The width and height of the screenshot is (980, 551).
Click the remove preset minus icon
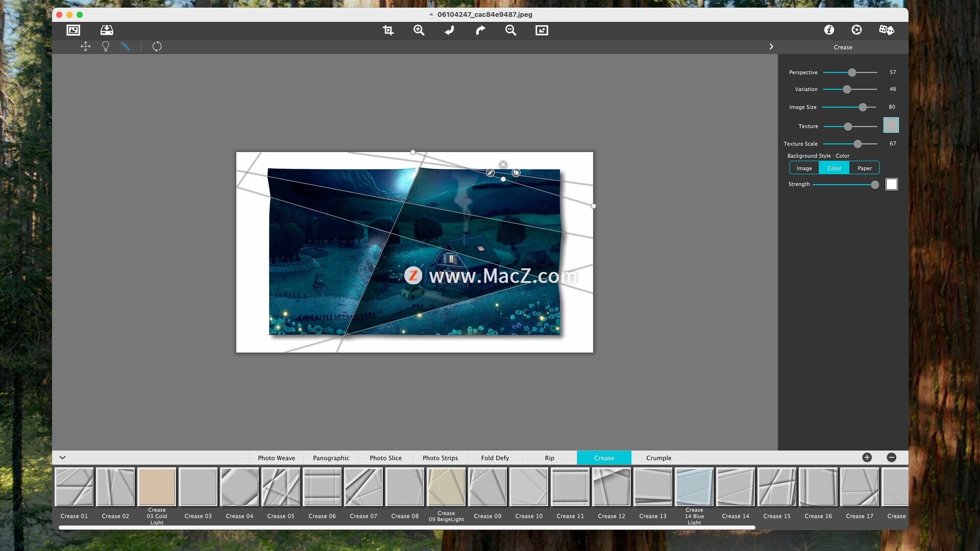tap(892, 458)
